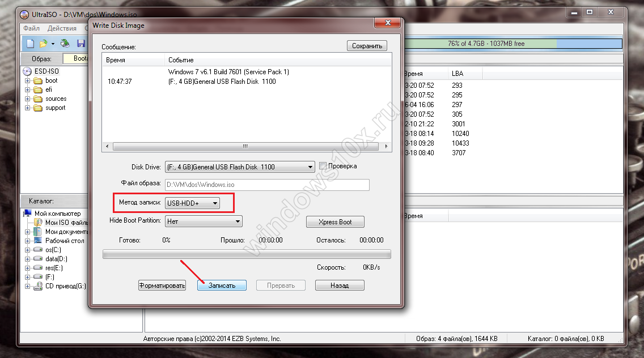Click the message log scroll left arrow
The image size is (644, 358).
pos(107,146)
